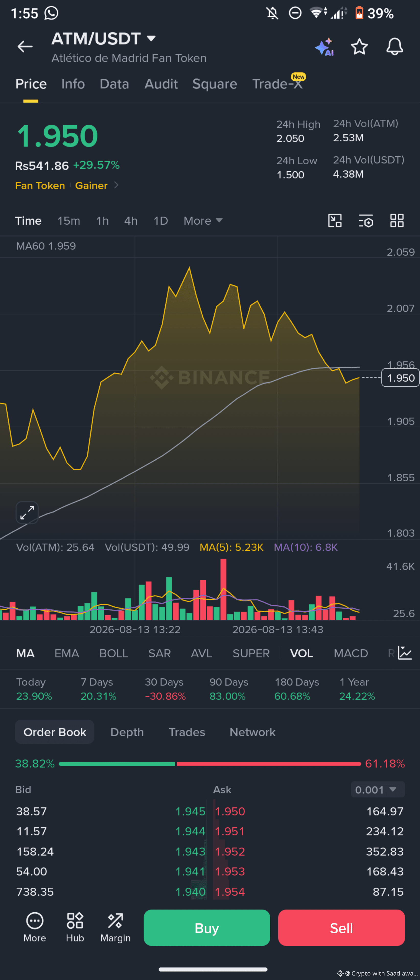Open chart settings icon

(366, 221)
